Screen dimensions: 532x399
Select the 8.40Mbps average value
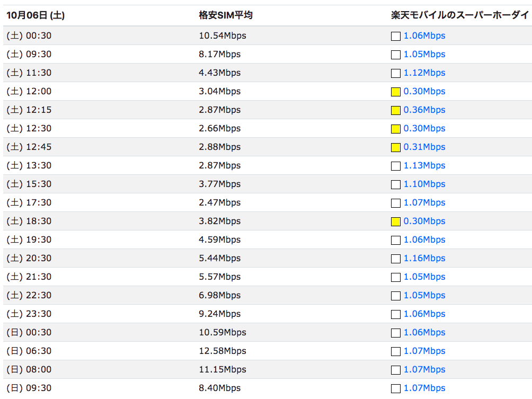[219, 388]
